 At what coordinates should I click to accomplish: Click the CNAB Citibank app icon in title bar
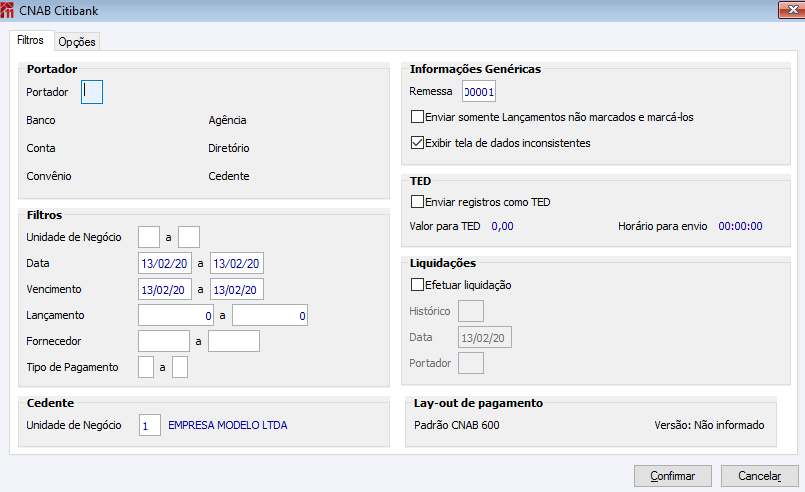(9, 10)
